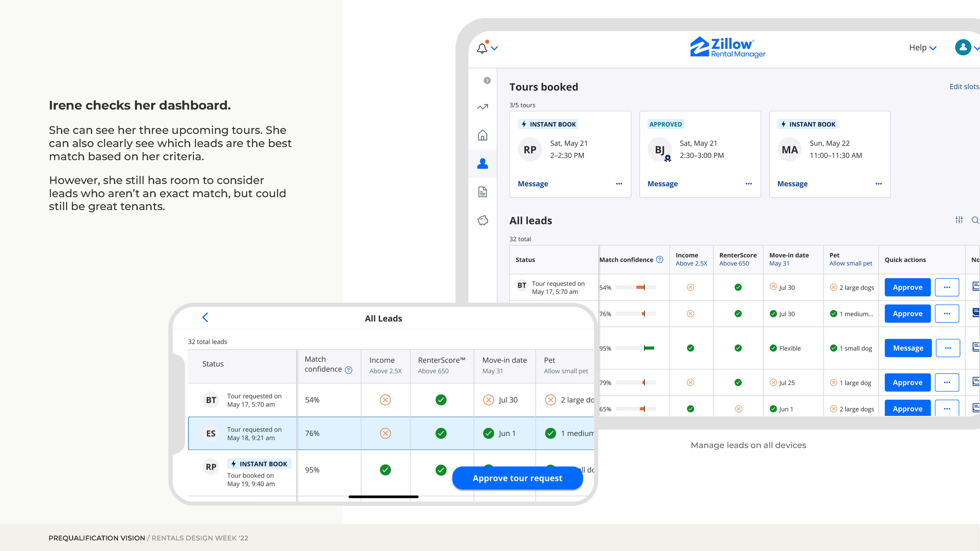Screen dimensions: 980x551
Task: Open more options on MA tour card
Action: point(878,184)
